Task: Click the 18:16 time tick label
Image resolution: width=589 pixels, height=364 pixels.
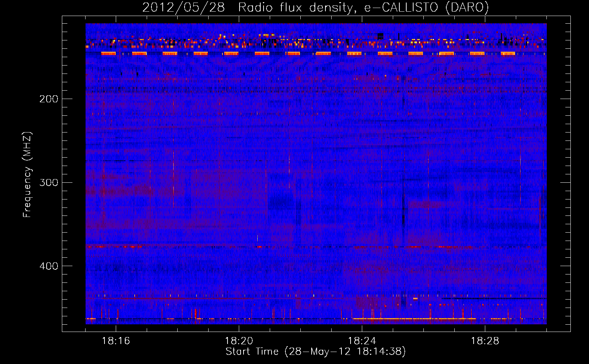Action: tap(116, 341)
